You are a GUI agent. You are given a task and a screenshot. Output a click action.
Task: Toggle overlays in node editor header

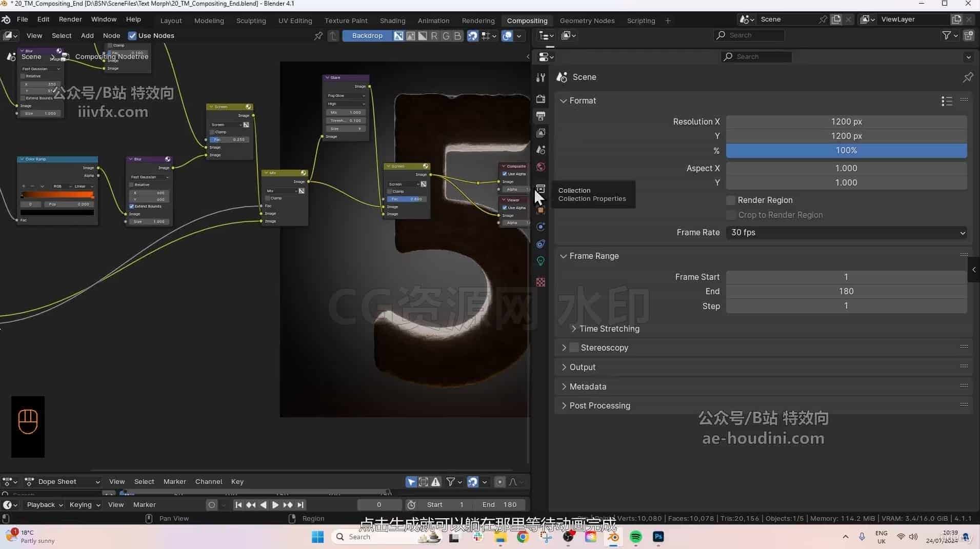tap(507, 36)
